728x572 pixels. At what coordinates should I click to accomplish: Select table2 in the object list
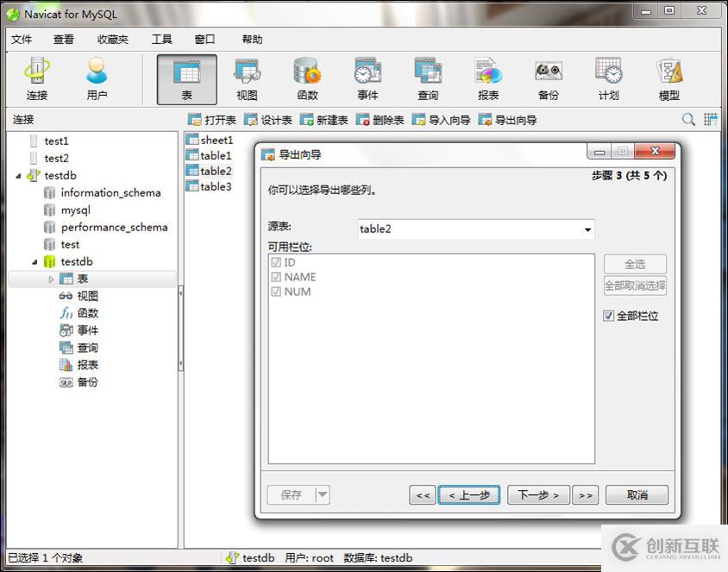pos(209,171)
